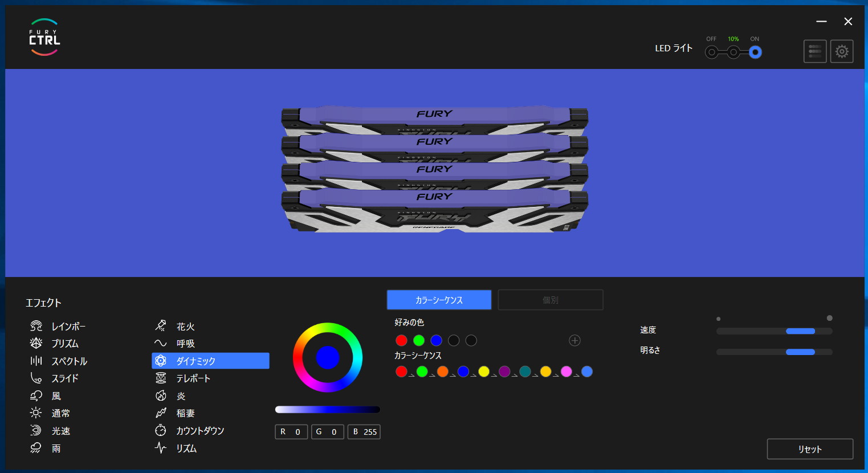The width and height of the screenshot is (868, 473).
Task: Select the fifth empty favorite color slot
Action: coord(471,340)
